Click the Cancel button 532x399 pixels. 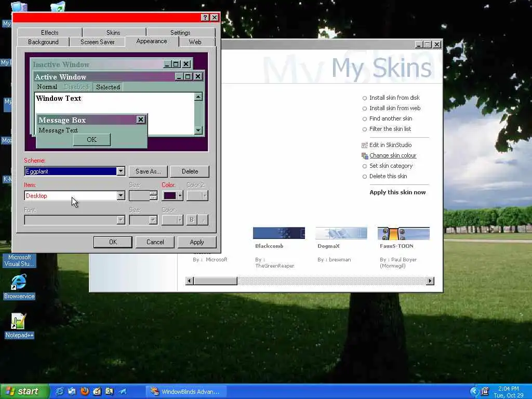155,242
